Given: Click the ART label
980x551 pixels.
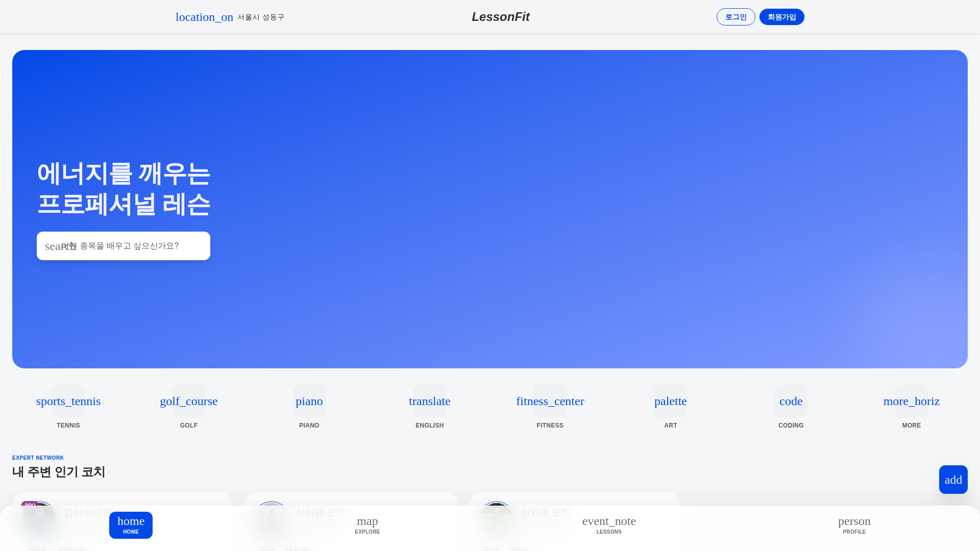Looking at the screenshot, I should pos(671,425).
